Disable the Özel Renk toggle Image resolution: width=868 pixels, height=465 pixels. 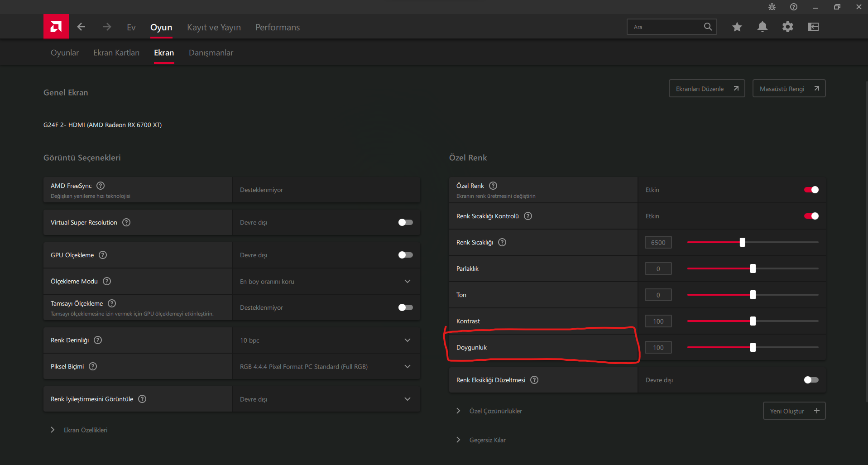811,190
